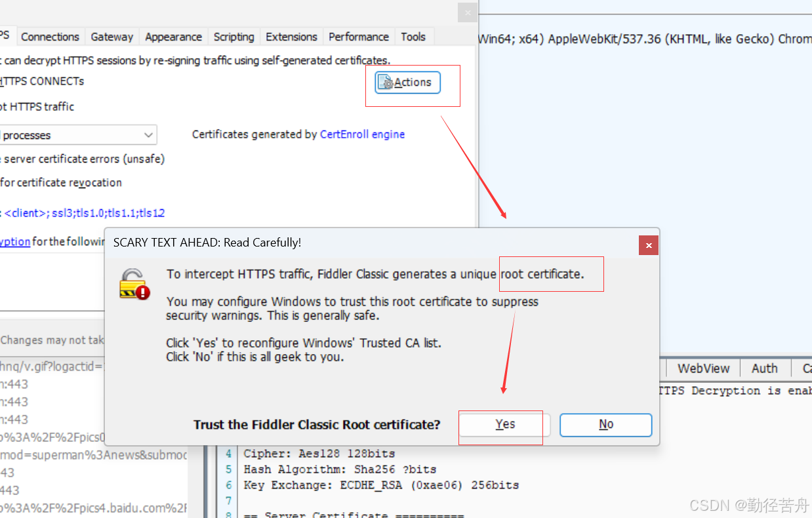Select 'Cipher: Aes128 128bits' line

[319, 454]
